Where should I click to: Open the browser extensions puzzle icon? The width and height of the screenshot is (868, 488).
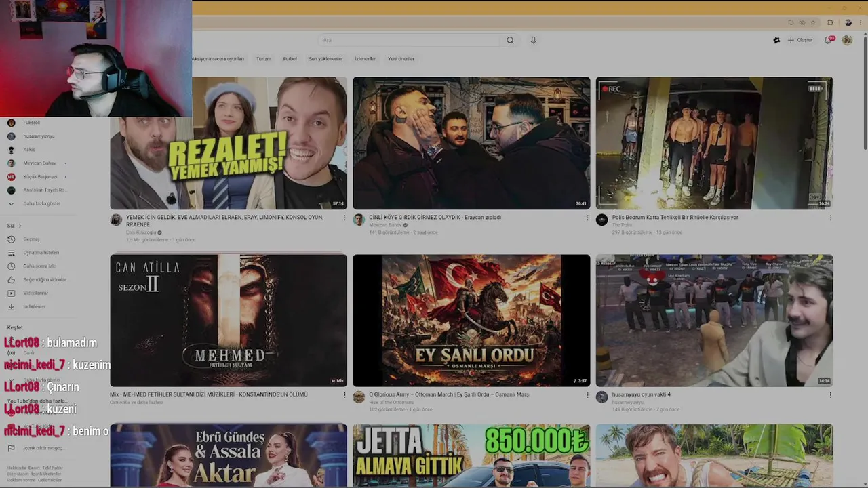830,22
